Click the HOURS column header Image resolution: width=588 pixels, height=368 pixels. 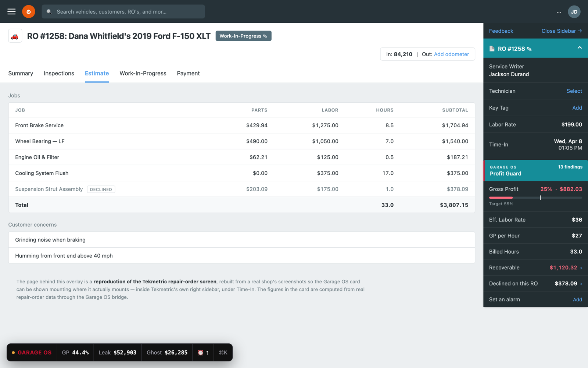(384, 110)
